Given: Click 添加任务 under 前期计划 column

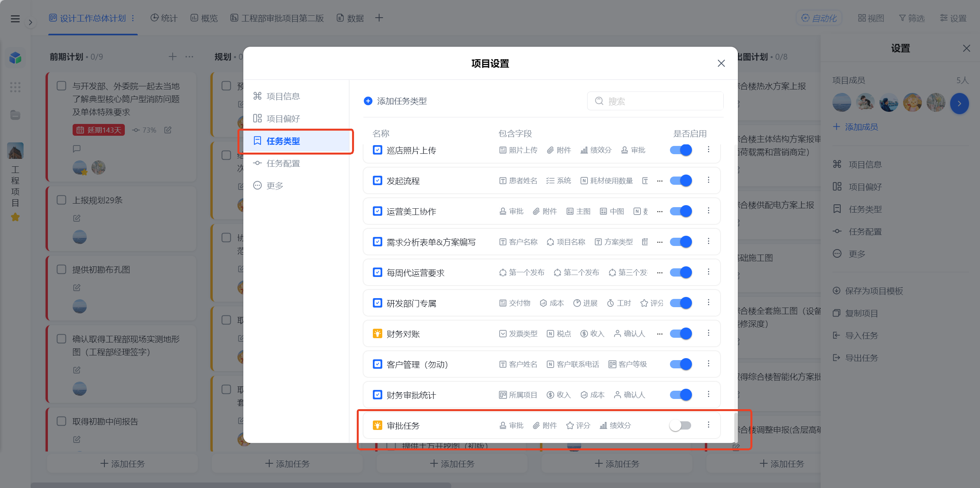Looking at the screenshot, I should point(122,464).
